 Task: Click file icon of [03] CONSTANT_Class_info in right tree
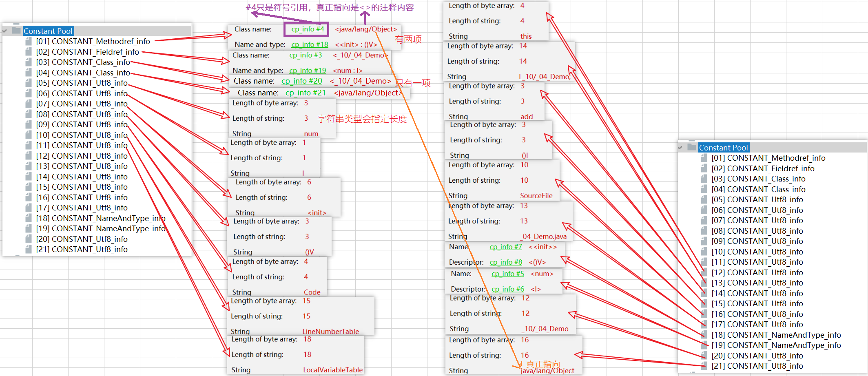[x=704, y=179]
